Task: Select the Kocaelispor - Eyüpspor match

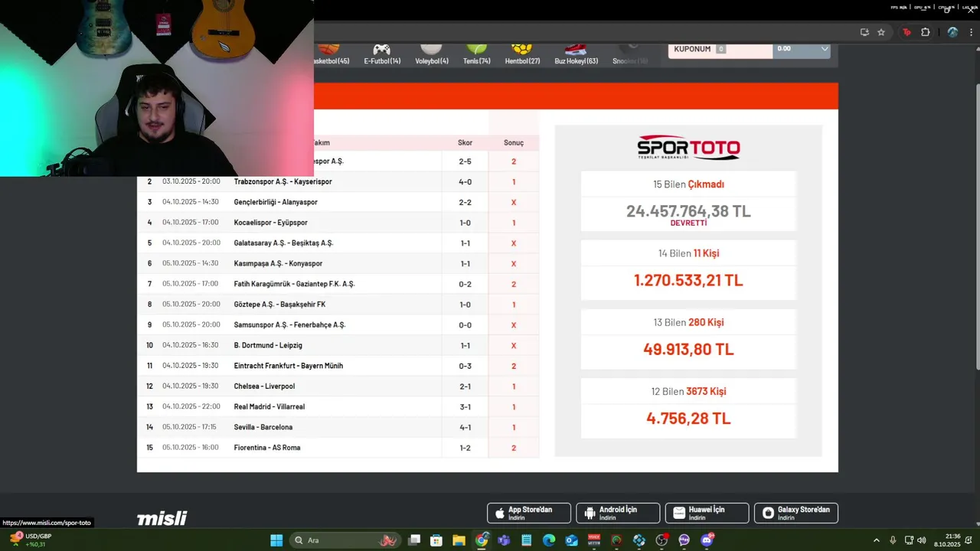Action: (x=338, y=223)
